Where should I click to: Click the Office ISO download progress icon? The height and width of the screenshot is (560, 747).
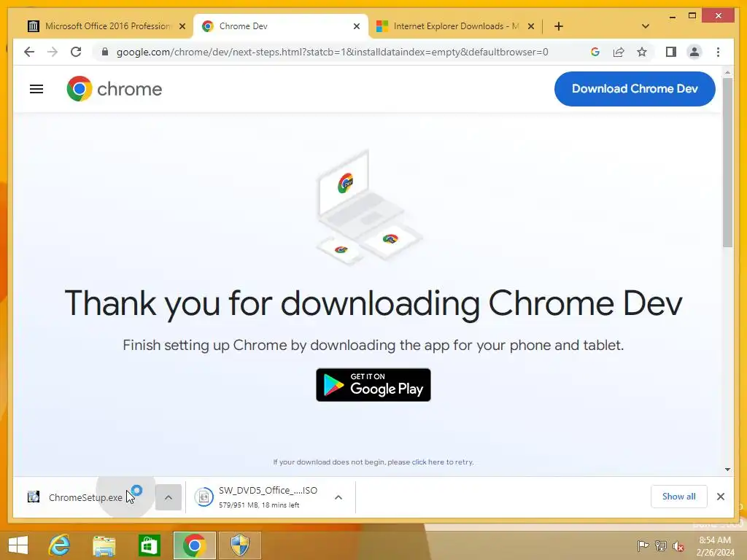click(x=204, y=497)
